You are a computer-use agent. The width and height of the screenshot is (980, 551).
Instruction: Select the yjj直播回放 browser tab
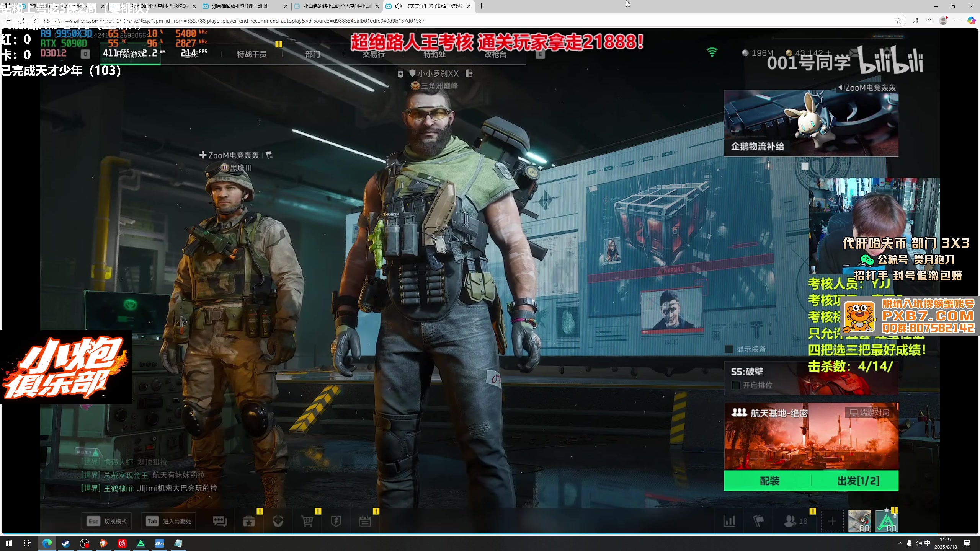click(245, 6)
